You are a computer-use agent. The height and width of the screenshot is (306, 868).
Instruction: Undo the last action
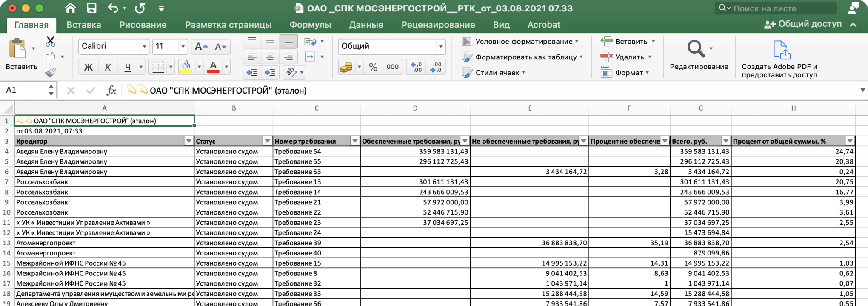[x=113, y=8]
